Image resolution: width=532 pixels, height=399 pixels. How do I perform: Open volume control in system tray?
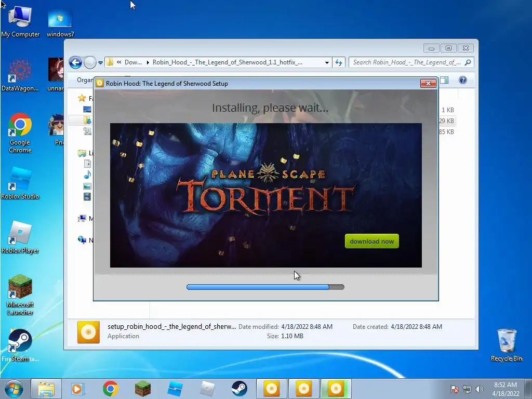coord(480,389)
